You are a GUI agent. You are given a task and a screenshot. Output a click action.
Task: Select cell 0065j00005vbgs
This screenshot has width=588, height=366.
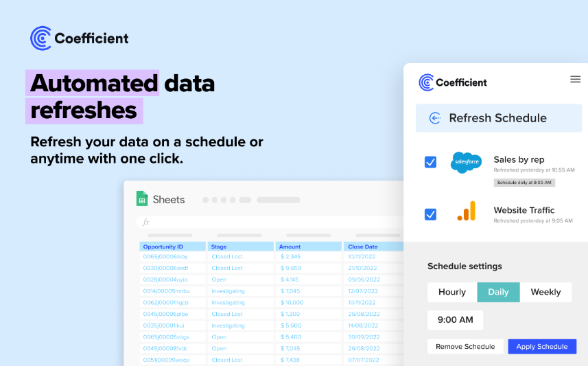[172, 337]
